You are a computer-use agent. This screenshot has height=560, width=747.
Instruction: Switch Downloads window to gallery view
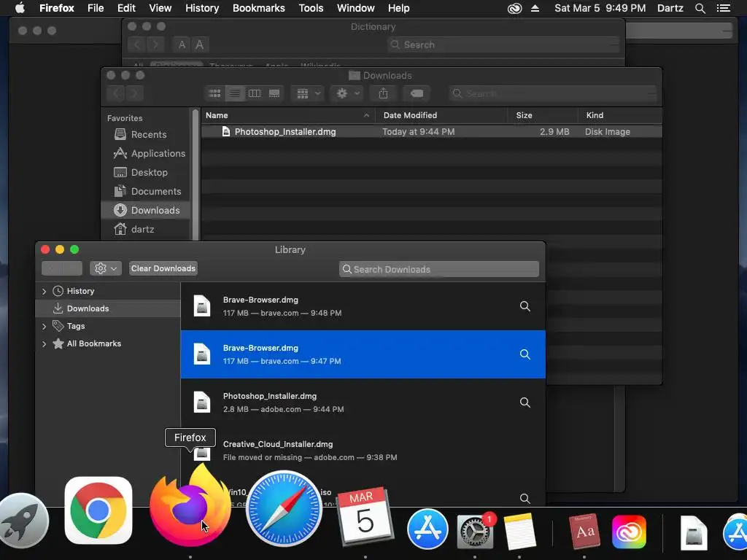pyautogui.click(x=274, y=93)
